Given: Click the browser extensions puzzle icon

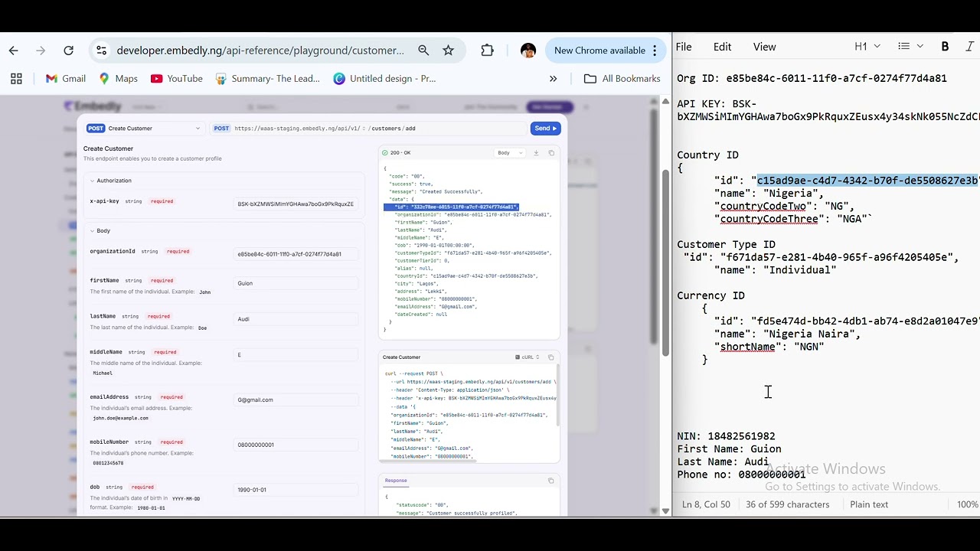Looking at the screenshot, I should 487,50.
